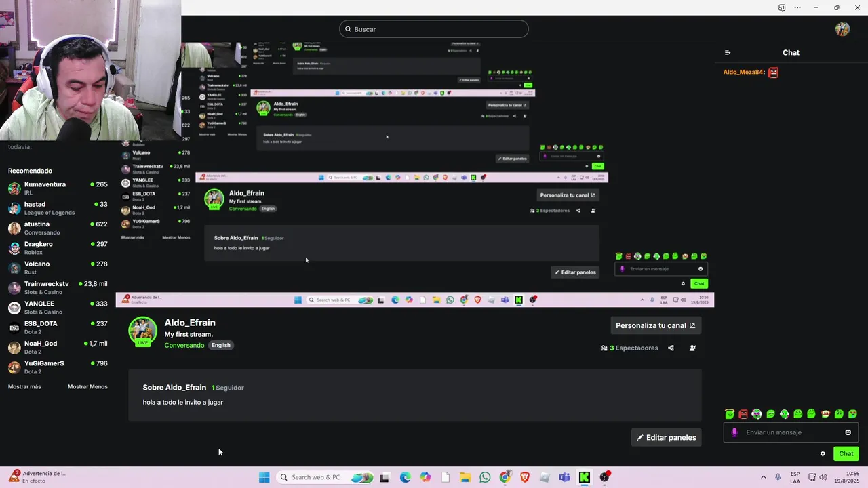
Task: Open Kick app icon in taskbar
Action: [x=584, y=477]
